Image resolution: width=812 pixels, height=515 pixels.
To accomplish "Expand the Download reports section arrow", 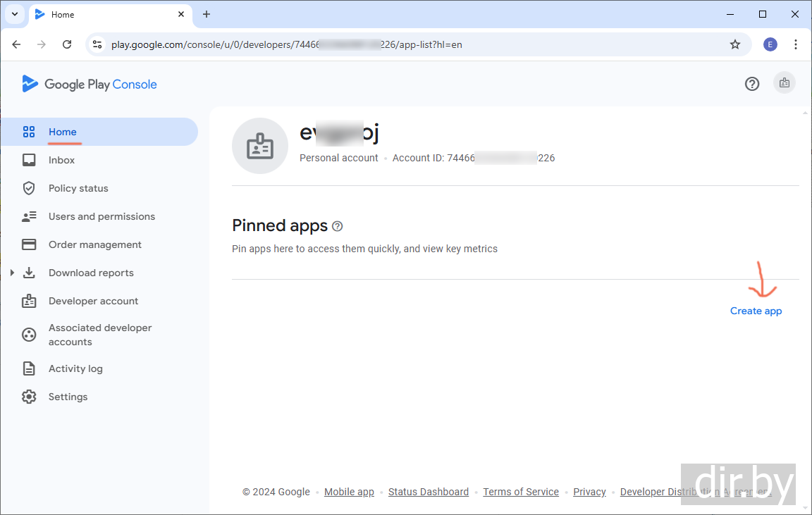I will [12, 273].
